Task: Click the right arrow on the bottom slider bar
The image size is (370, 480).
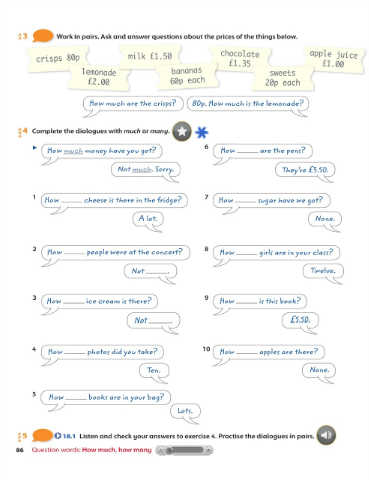Action: coord(208,451)
